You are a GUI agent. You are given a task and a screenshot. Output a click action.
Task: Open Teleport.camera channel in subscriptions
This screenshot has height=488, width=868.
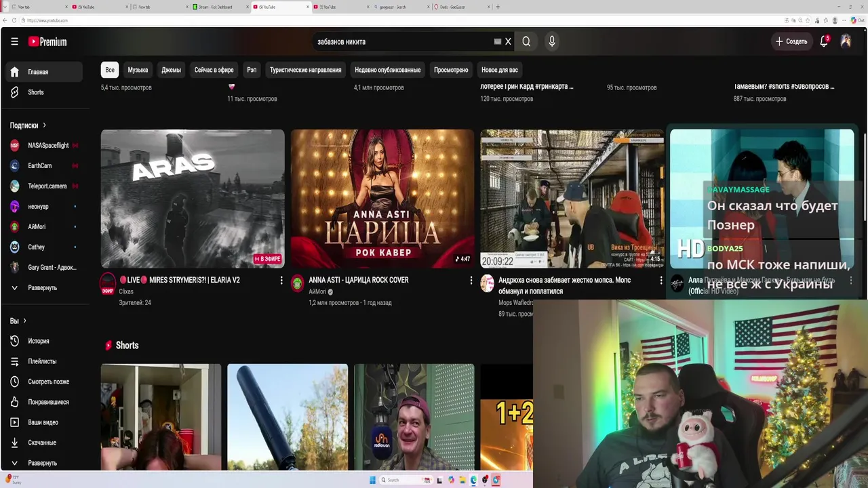click(44, 186)
